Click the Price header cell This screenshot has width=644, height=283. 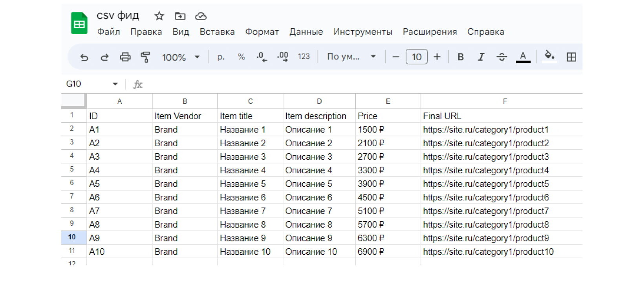coord(388,116)
